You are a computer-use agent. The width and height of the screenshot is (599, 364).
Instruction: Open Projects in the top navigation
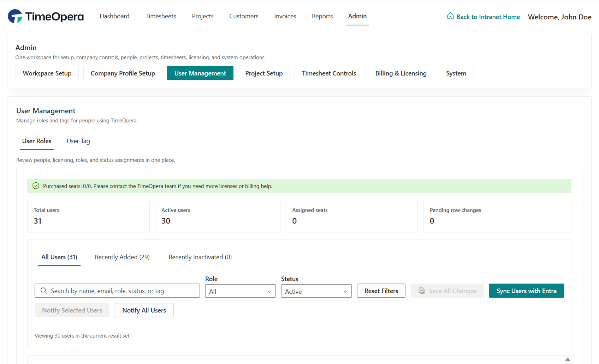click(x=203, y=16)
